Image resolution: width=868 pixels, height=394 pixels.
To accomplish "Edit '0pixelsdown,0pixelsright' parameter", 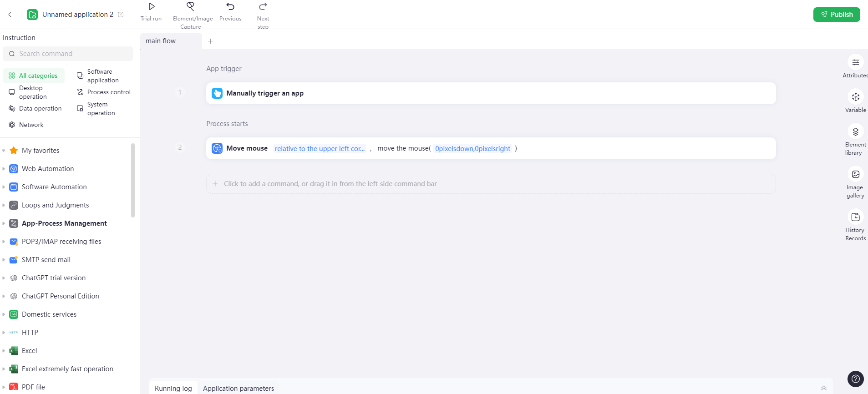I will tap(472, 148).
